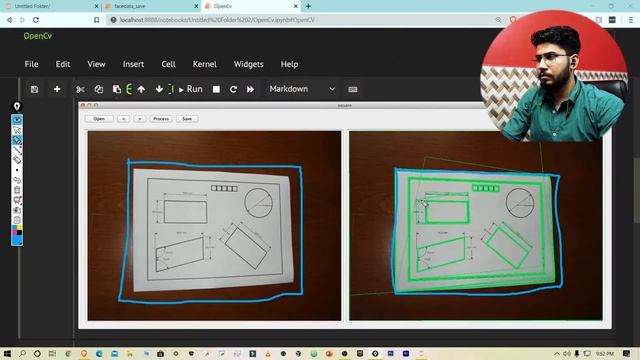Bookmark this page icon
640x360 pixels.
click(x=96, y=20)
